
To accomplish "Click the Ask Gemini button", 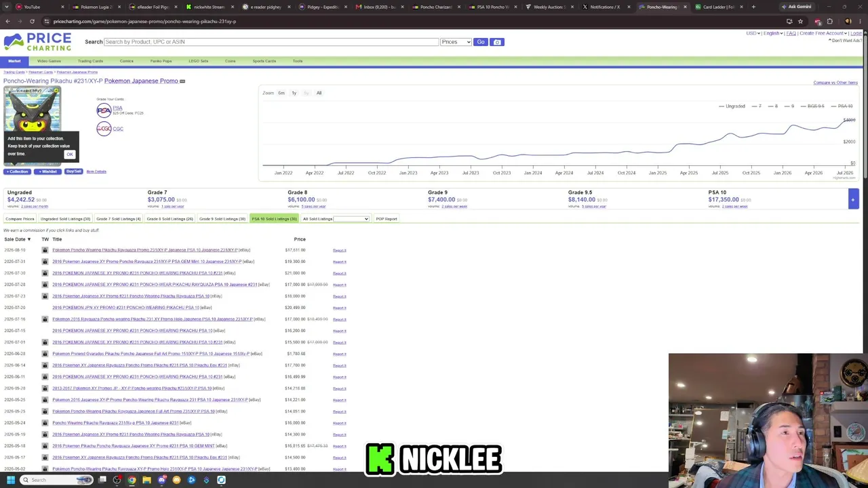I will click(x=796, y=7).
